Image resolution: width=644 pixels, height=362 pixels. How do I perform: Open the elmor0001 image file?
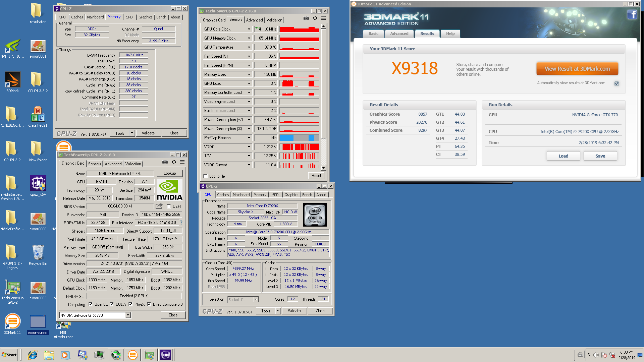click(38, 48)
